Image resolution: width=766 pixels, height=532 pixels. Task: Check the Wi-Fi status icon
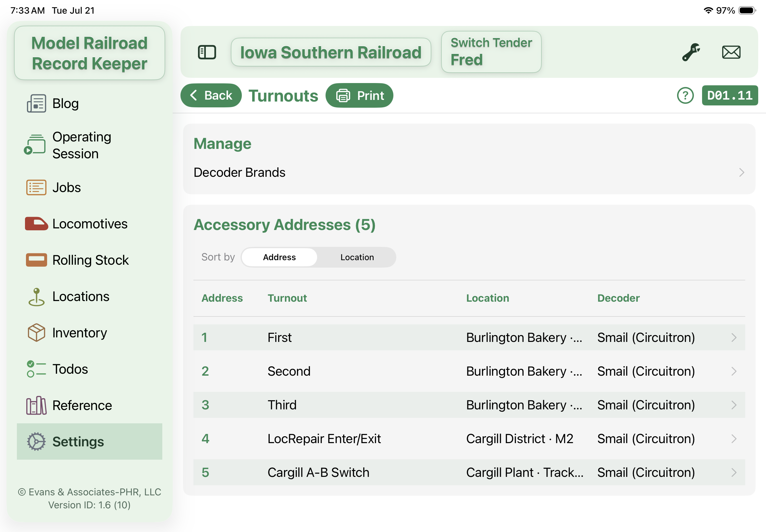coord(708,10)
